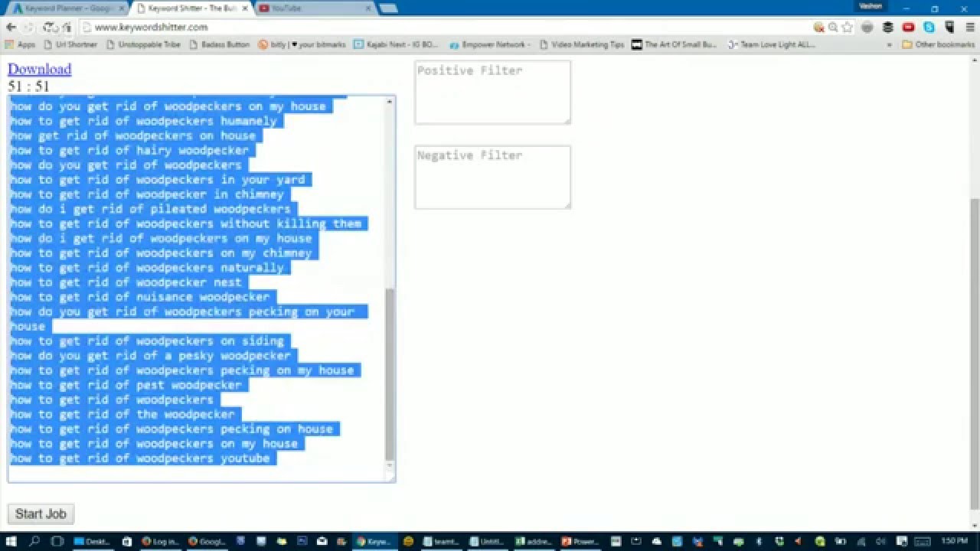
Task: Go back in browser history
Action: click(x=11, y=27)
